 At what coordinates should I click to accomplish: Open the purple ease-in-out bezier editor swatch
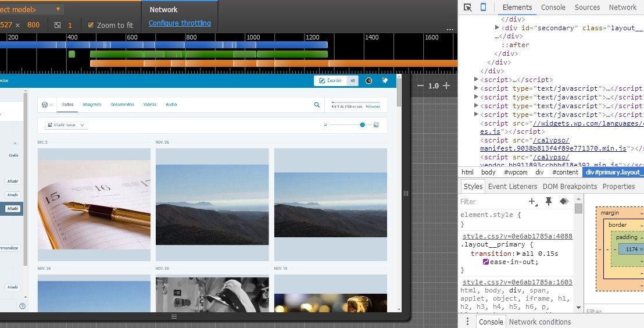tap(485, 262)
